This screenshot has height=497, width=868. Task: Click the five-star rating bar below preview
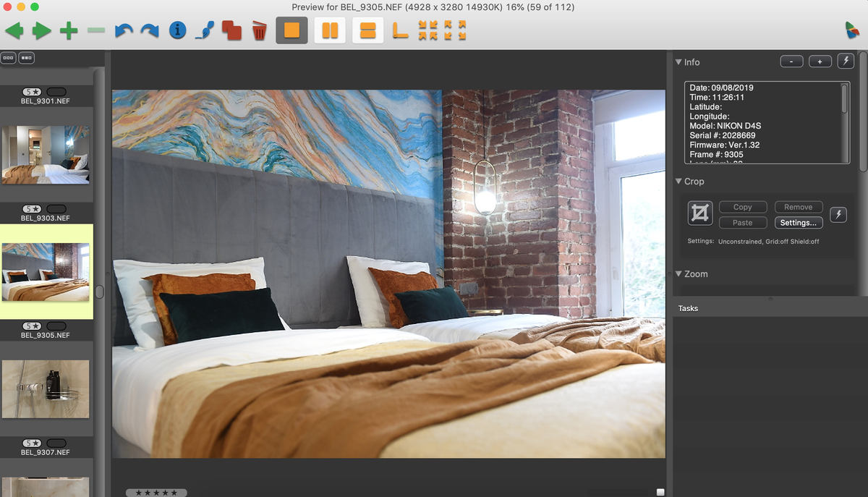coord(156,493)
